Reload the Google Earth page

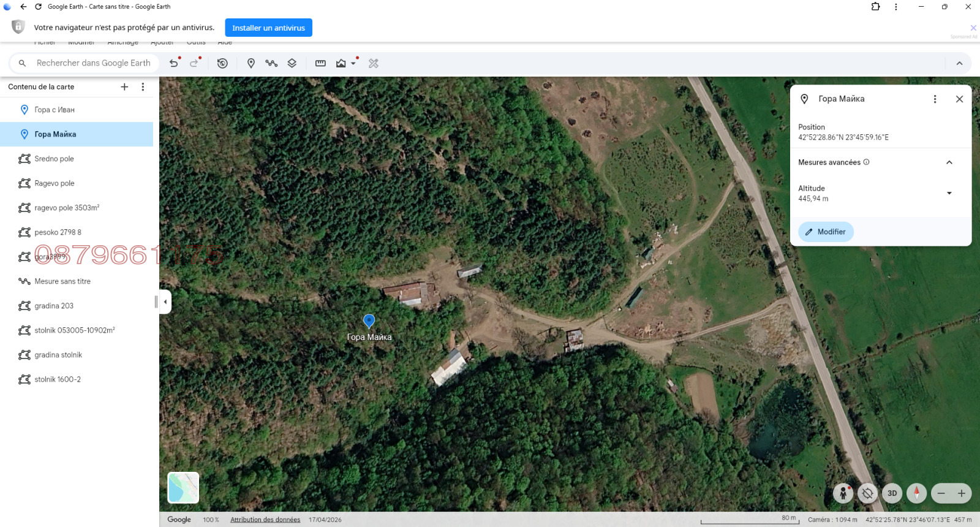pyautogui.click(x=38, y=7)
